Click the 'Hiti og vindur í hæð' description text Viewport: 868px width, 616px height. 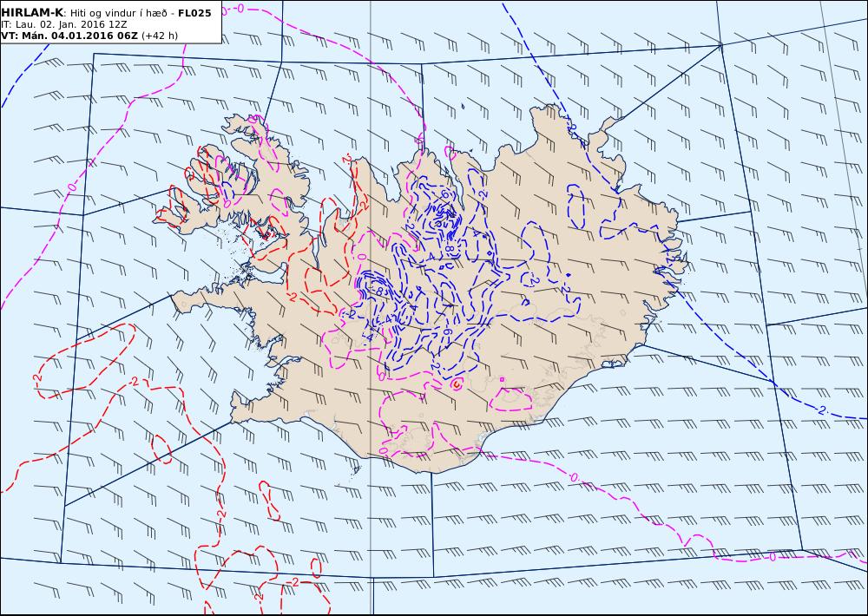pos(118,13)
